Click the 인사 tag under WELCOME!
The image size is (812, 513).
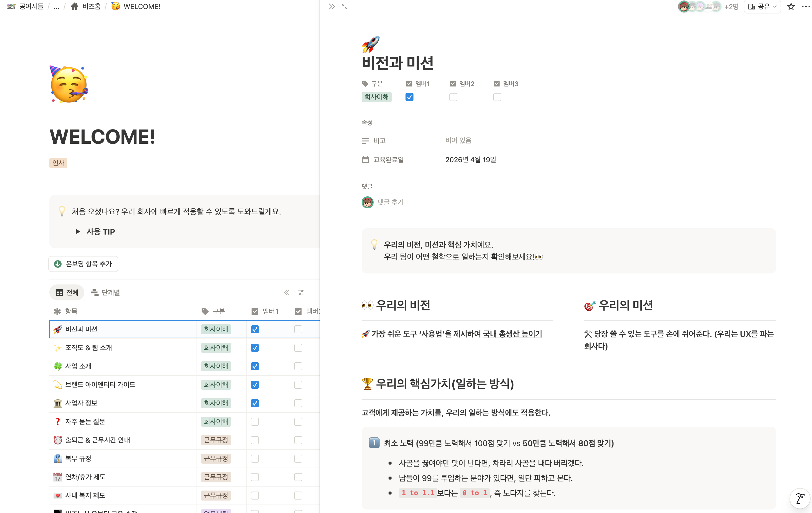pyautogui.click(x=58, y=163)
